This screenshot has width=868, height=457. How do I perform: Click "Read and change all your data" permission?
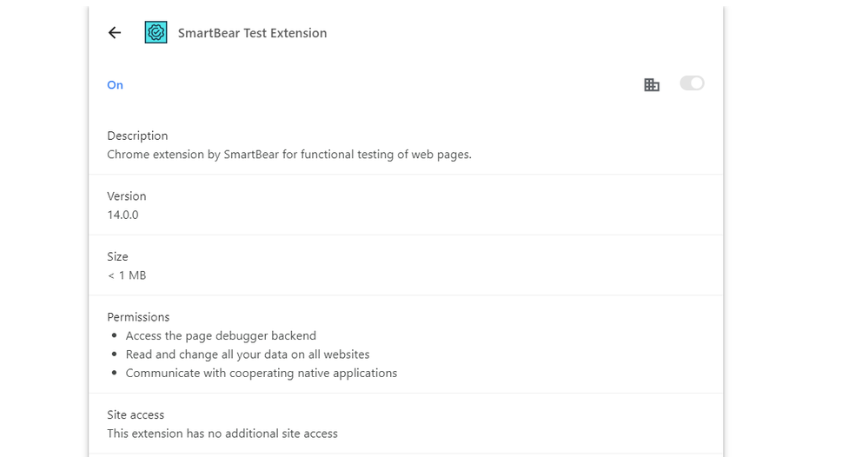248,354
